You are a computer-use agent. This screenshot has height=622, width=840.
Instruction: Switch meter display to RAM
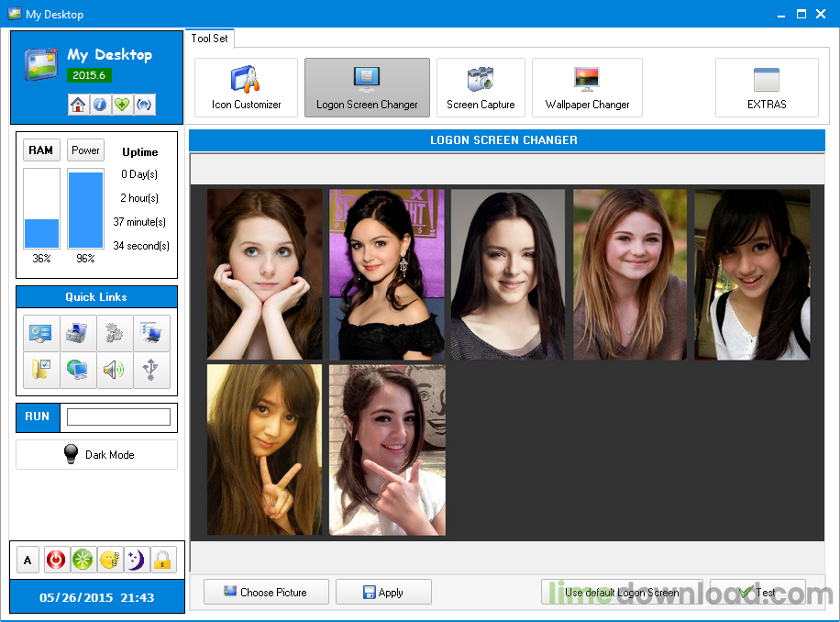41,150
